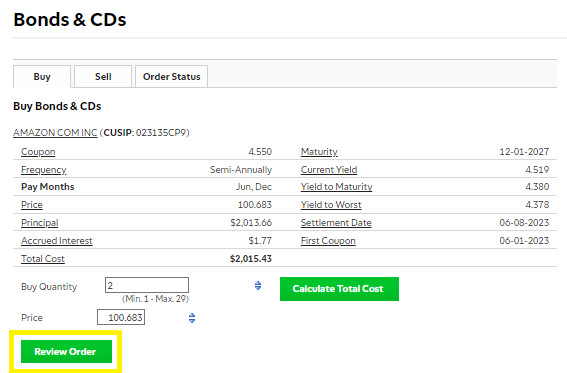Select the first coupon date 06-01-2023

pos(524,241)
